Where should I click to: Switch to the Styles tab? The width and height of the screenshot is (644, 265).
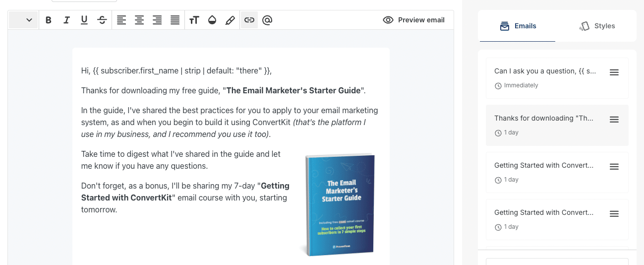click(597, 26)
